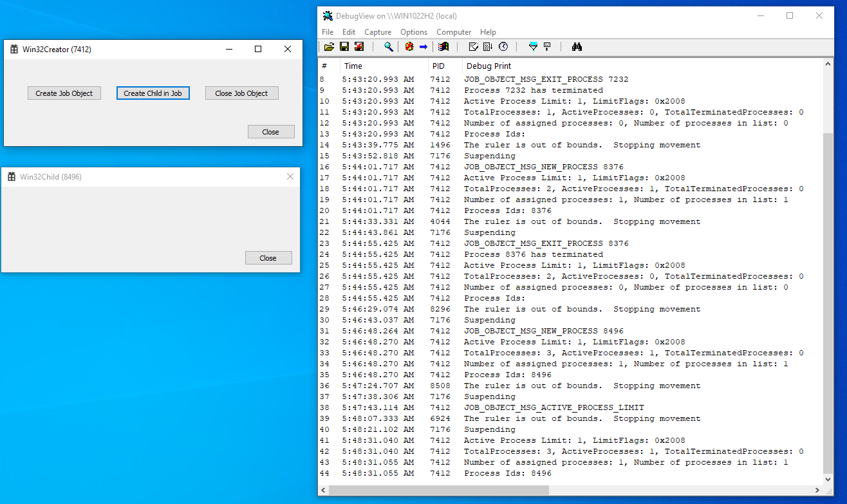Click the vertical scrollbar thumb in DebugView
The width and height of the screenshot is (847, 504).
click(x=829, y=304)
